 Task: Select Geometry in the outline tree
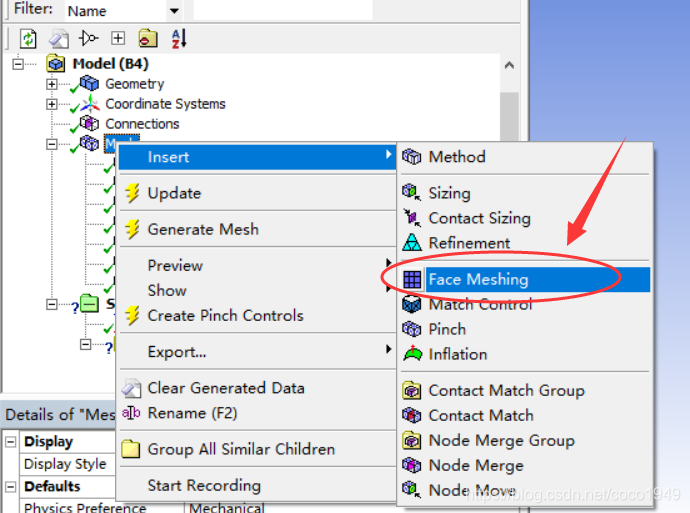click(x=135, y=84)
